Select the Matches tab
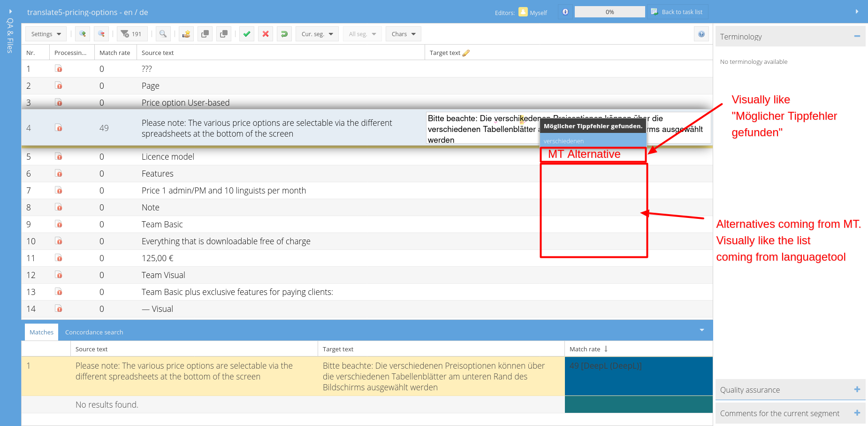868x426 pixels. click(41, 332)
